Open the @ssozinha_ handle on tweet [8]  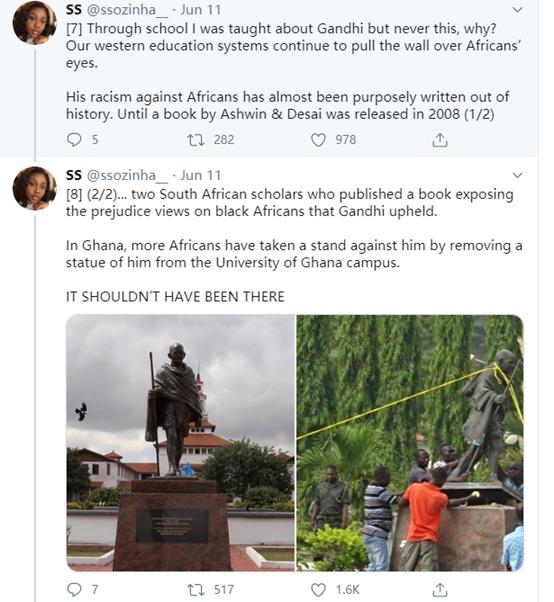click(127, 175)
